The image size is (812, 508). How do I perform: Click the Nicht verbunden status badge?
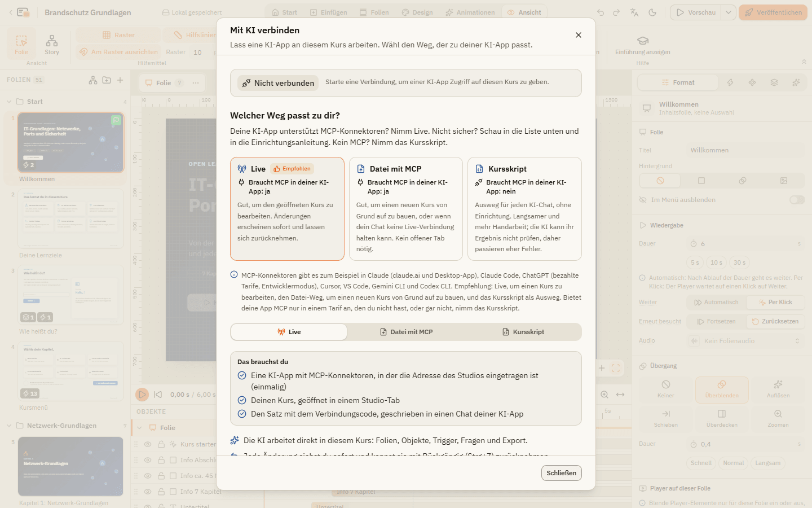point(278,83)
